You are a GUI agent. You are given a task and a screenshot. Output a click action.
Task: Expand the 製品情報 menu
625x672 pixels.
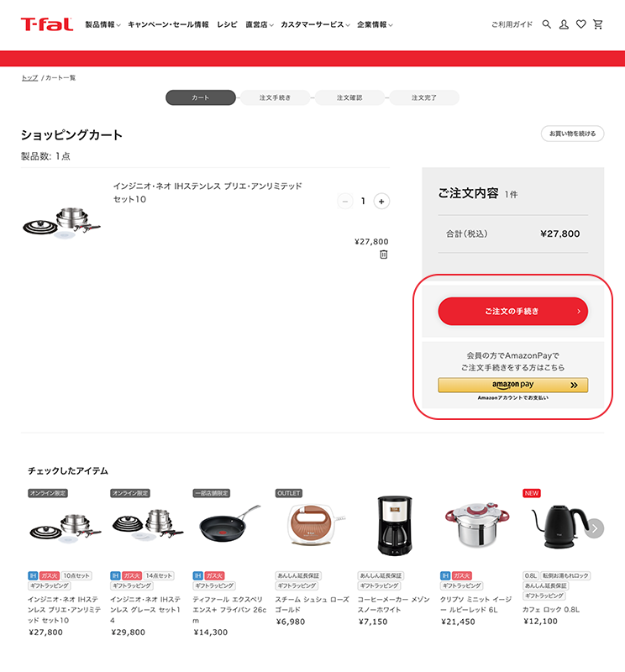102,25
